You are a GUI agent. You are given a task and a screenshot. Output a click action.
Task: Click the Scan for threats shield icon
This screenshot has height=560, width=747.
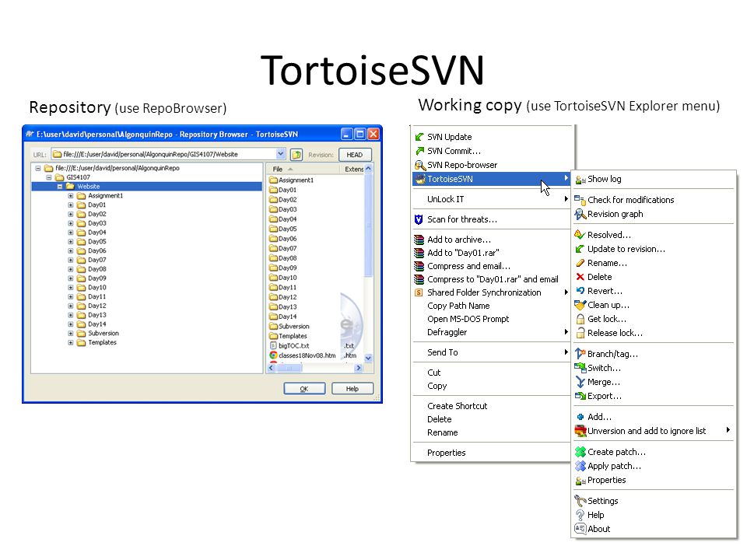pos(419,219)
